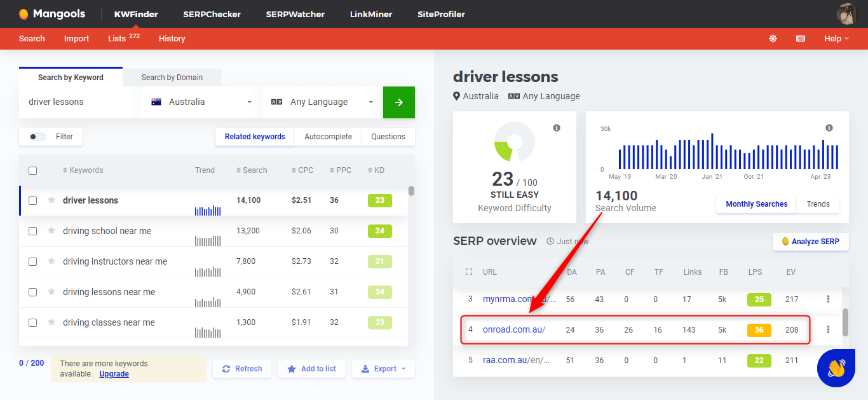The image size is (868, 400).
Task: Show the Monthly Searches chart view
Action: point(757,204)
